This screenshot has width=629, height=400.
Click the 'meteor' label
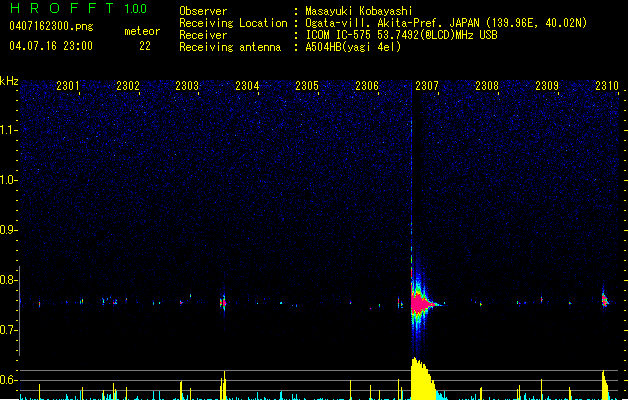point(142,31)
